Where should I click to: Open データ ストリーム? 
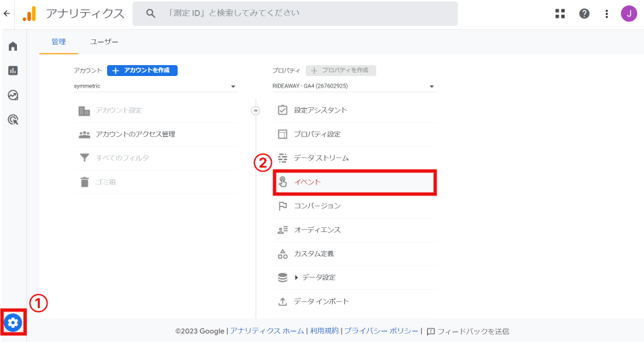tap(355, 158)
